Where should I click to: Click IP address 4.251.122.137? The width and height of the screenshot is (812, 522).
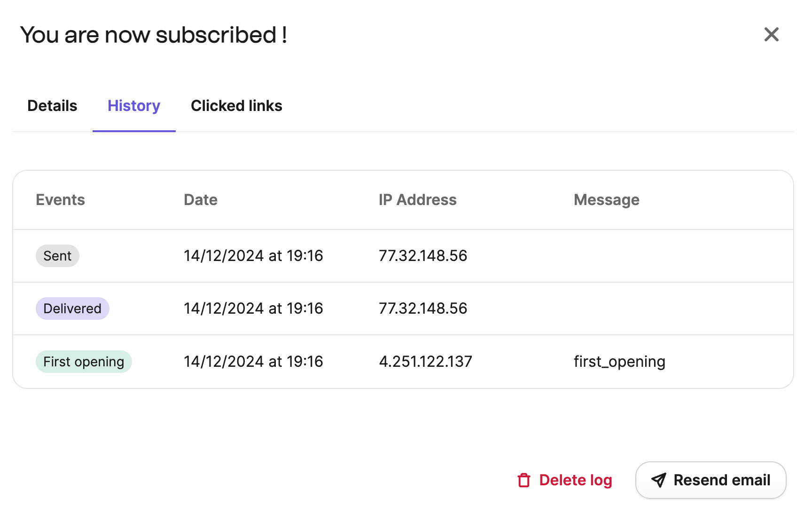tap(425, 362)
